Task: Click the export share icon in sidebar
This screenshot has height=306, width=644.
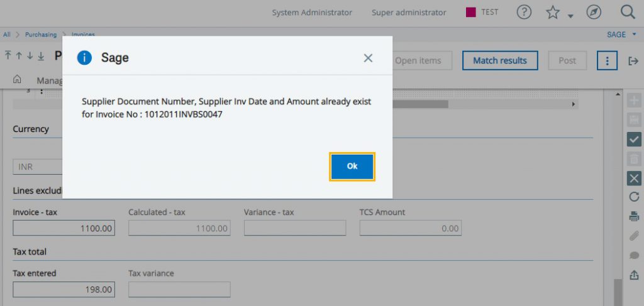Action: 634,275
